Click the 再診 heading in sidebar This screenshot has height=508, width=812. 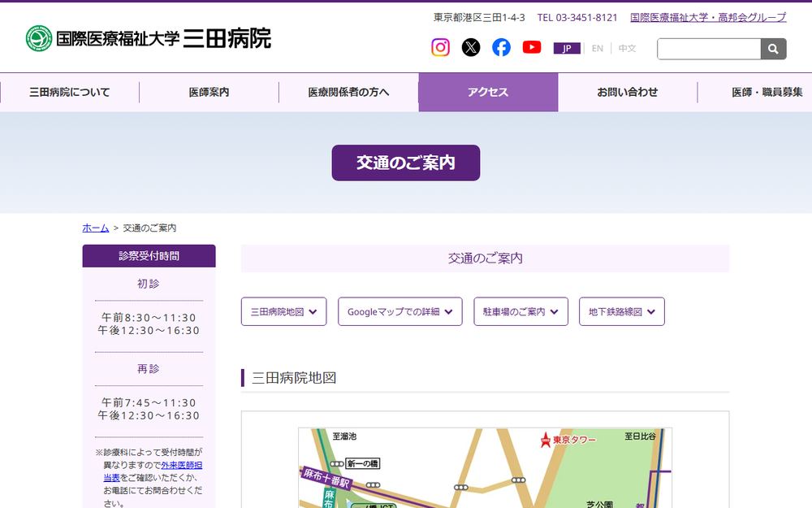[x=148, y=368]
